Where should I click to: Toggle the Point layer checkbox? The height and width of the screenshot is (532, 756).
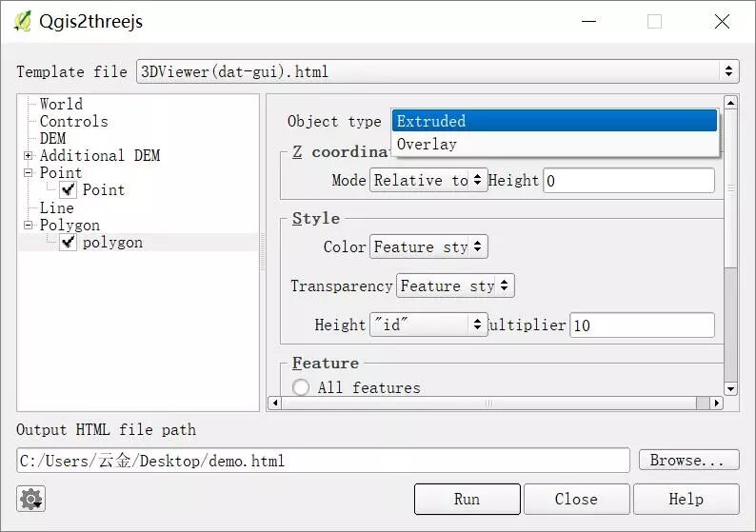point(68,189)
